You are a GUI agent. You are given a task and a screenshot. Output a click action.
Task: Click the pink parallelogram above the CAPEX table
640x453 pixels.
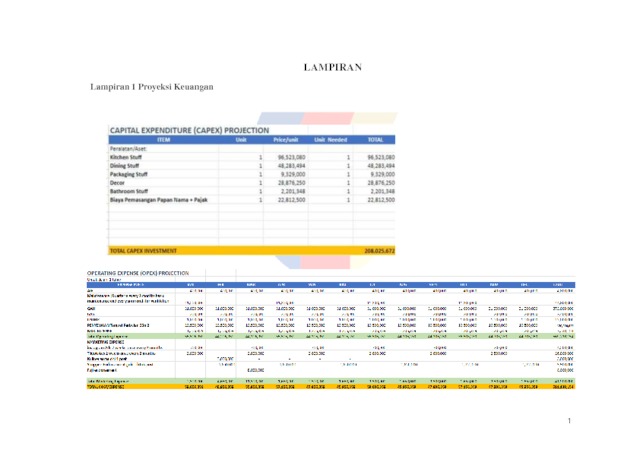pyautogui.click(x=328, y=118)
